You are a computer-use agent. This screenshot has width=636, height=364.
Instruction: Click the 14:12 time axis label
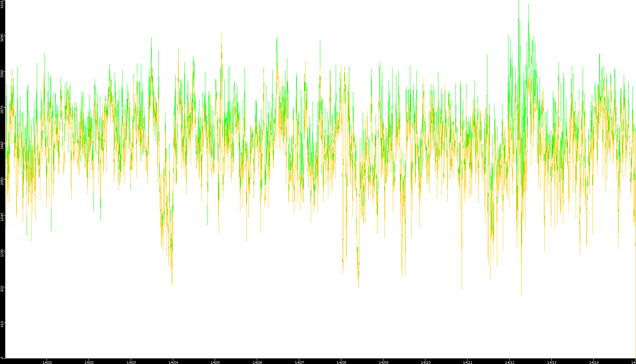[x=510, y=362]
